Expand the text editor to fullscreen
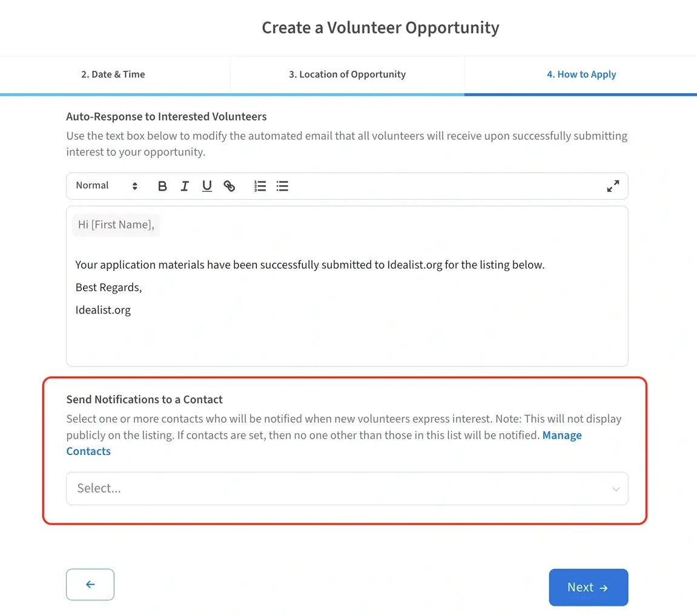Viewport: 697px width, 616px height. pyautogui.click(x=613, y=186)
